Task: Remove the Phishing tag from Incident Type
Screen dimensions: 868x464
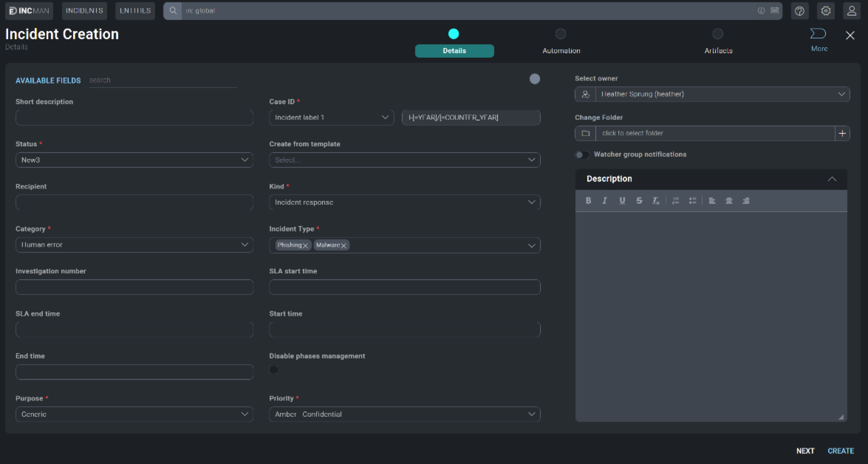Action: tap(306, 245)
